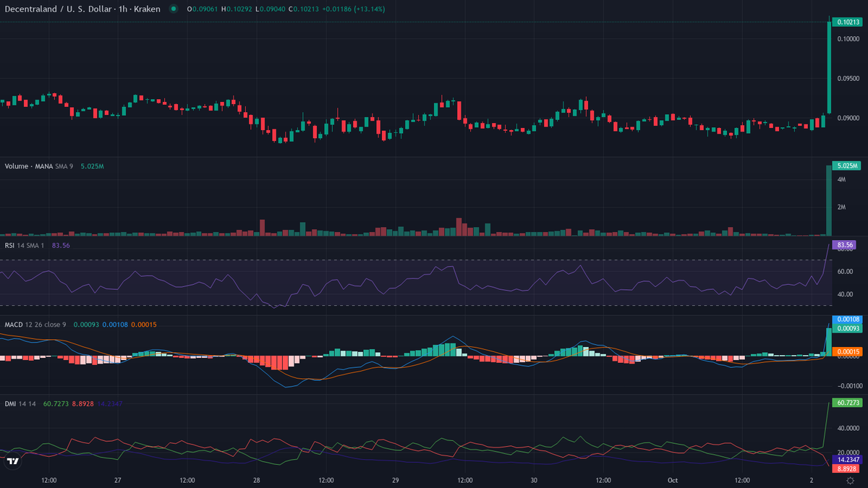Click the 0.10213 current price axis tag
The image size is (868, 488).
[x=849, y=22]
